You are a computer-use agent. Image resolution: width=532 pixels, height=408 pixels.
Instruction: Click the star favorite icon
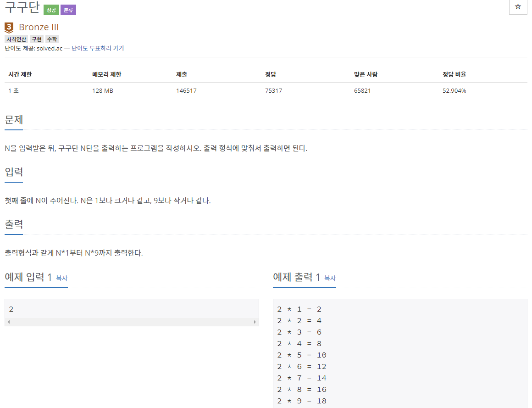point(518,7)
